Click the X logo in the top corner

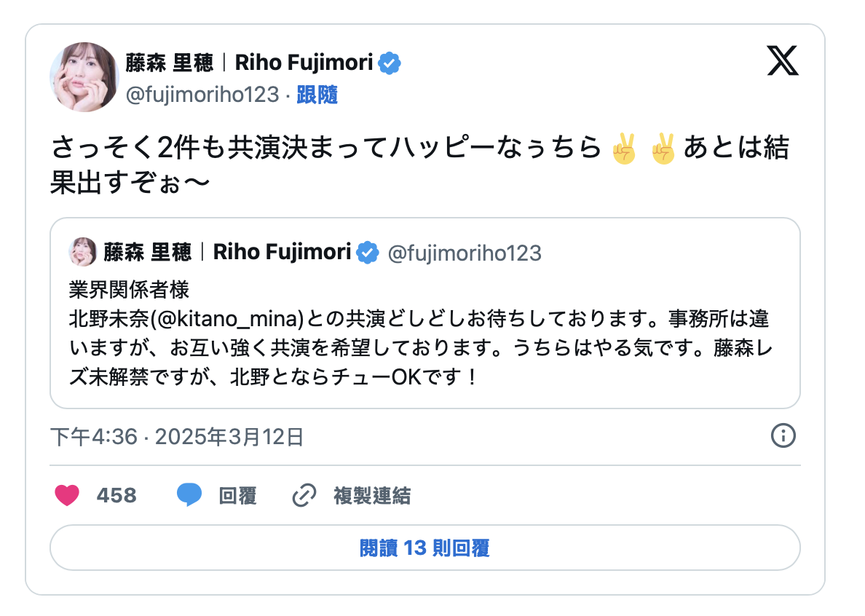pos(783,60)
